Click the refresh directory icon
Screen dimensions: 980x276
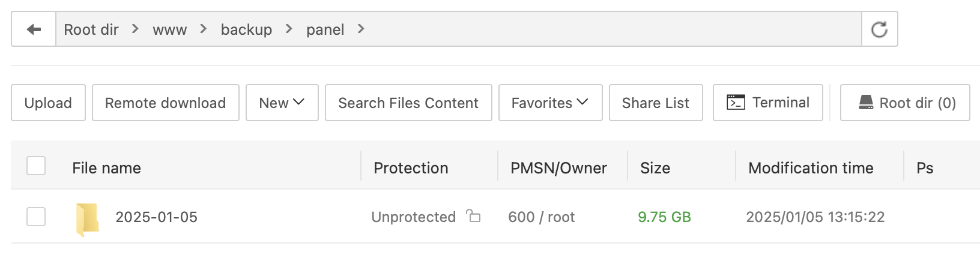click(x=879, y=29)
